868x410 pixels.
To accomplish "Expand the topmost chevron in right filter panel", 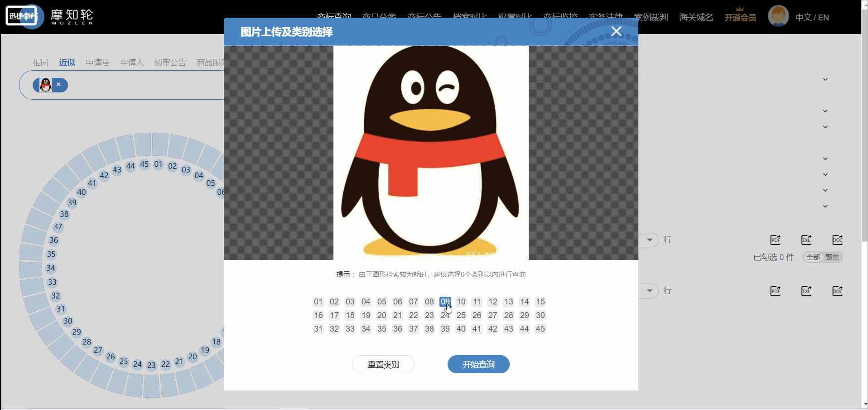I will (x=825, y=79).
